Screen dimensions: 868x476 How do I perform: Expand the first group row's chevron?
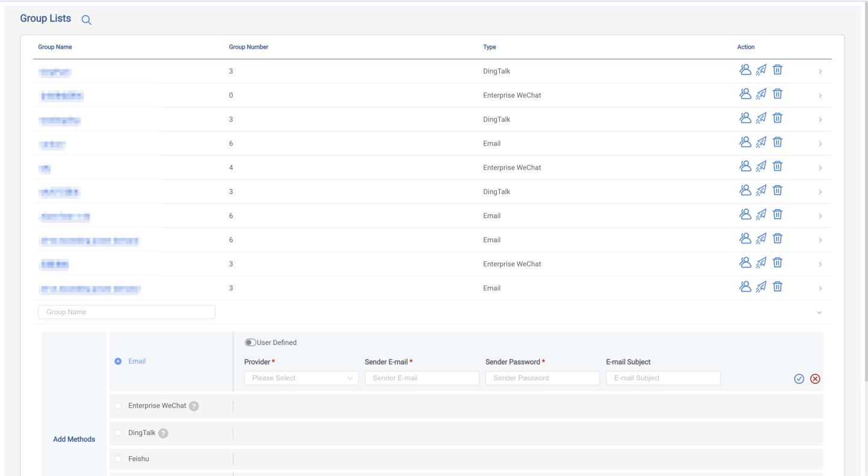(x=820, y=72)
